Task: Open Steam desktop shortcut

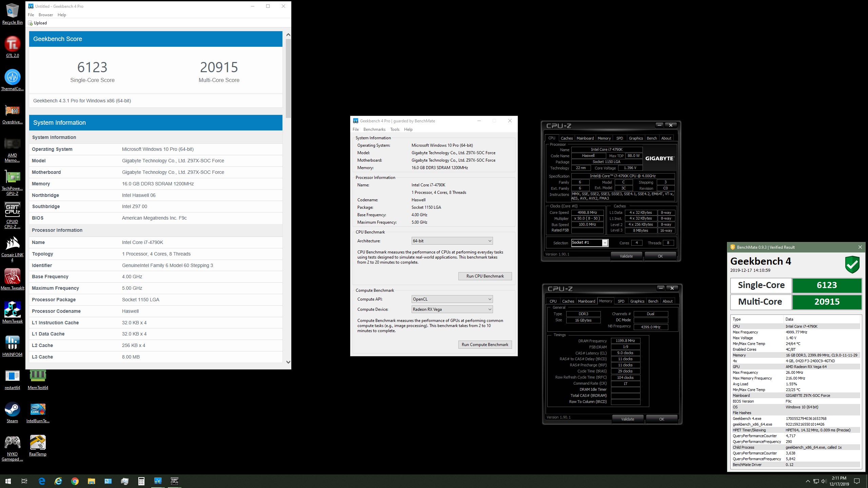Action: [x=13, y=412]
